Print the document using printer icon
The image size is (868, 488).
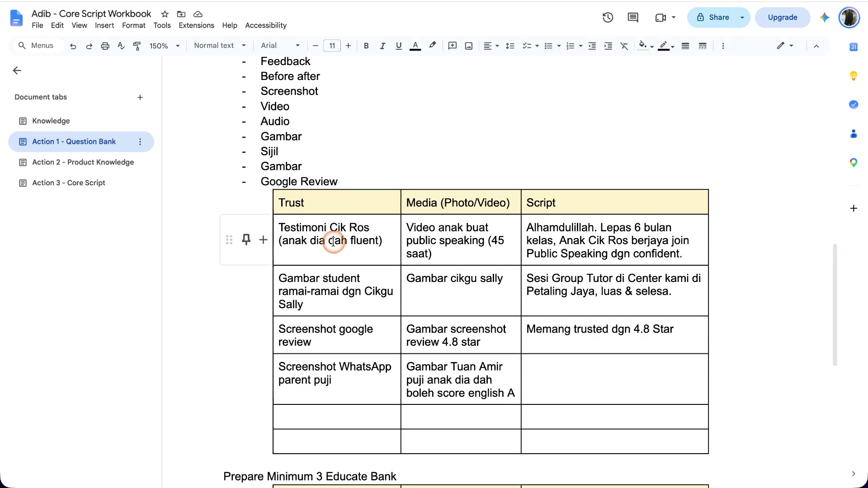click(105, 46)
